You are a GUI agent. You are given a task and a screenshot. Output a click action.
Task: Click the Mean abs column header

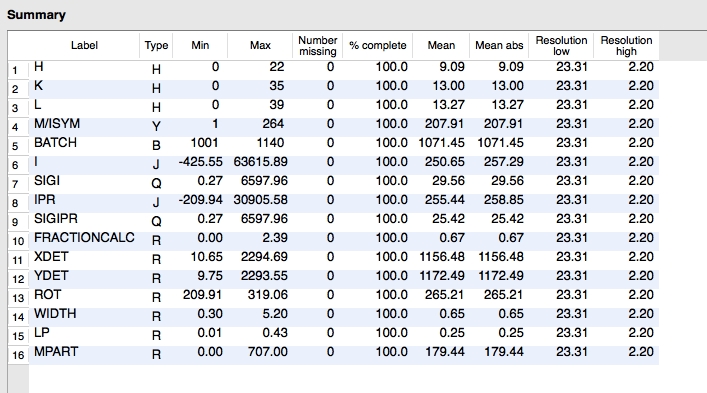[x=499, y=46]
